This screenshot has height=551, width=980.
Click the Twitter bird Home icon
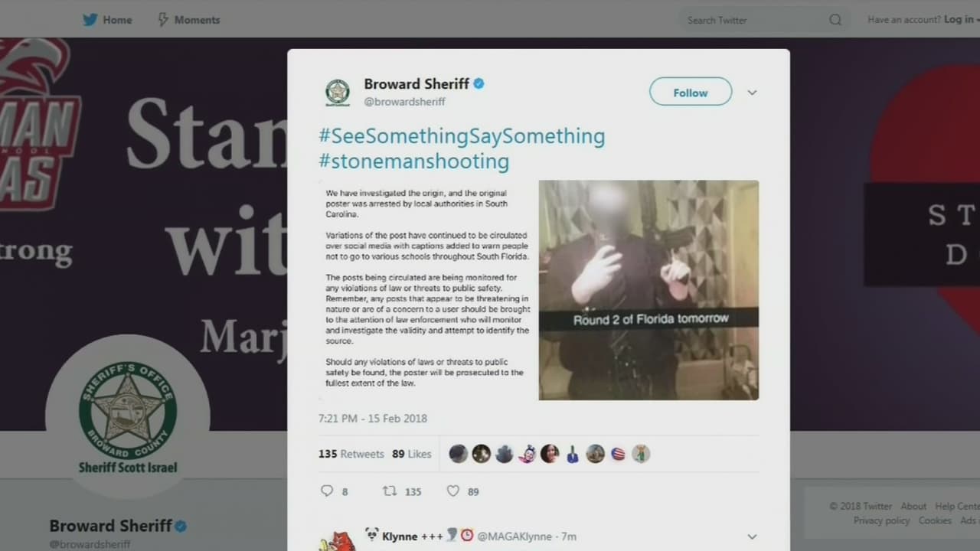coord(90,20)
